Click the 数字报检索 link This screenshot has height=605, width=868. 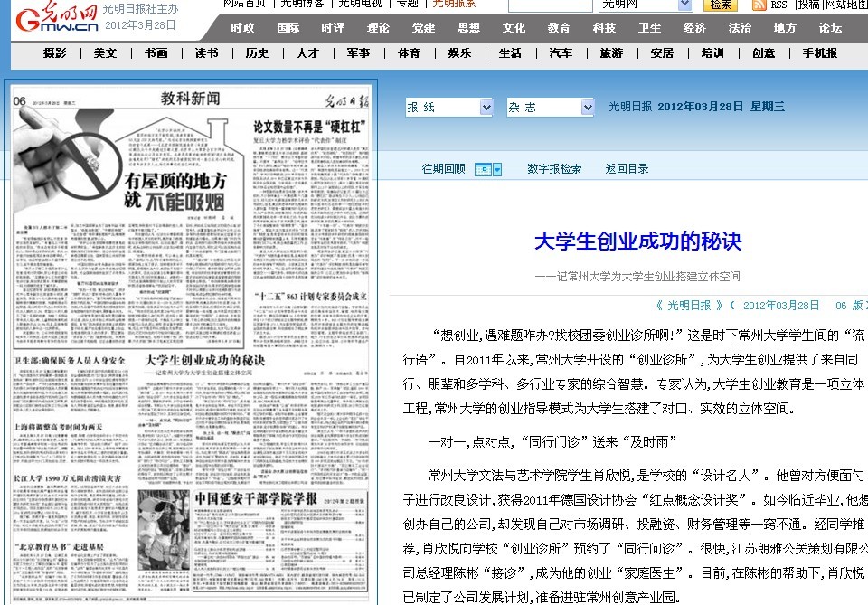click(554, 169)
